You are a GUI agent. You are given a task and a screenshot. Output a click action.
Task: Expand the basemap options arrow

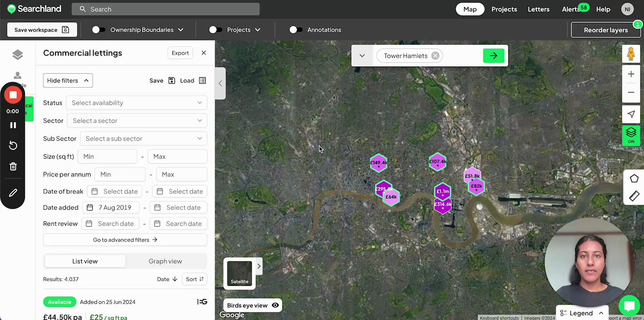pyautogui.click(x=258, y=266)
